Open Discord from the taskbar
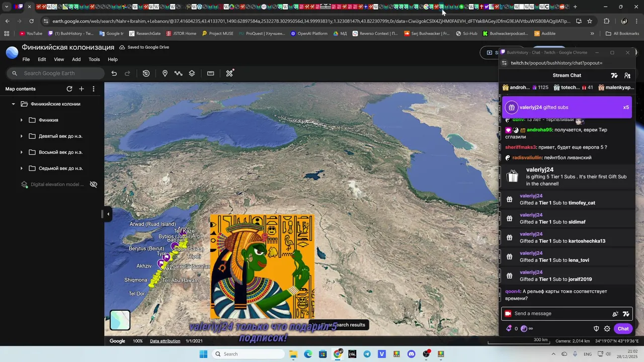The width and height of the screenshot is (644, 362). [x=412, y=354]
